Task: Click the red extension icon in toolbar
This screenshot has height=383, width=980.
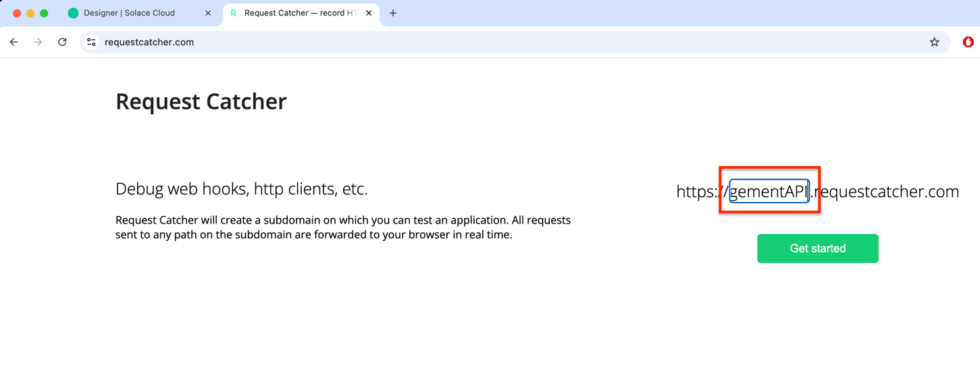Action: pyautogui.click(x=968, y=42)
